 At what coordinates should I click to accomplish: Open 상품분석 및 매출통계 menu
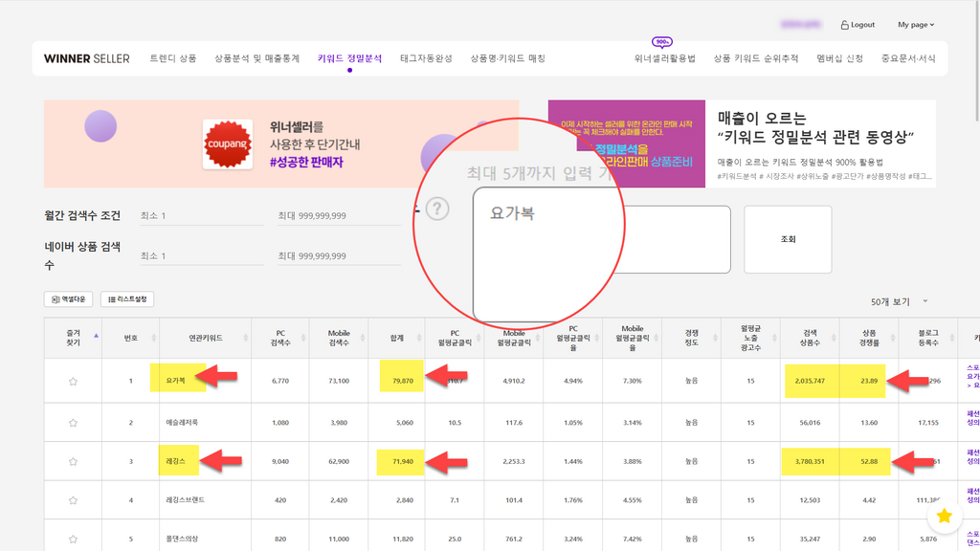256,58
